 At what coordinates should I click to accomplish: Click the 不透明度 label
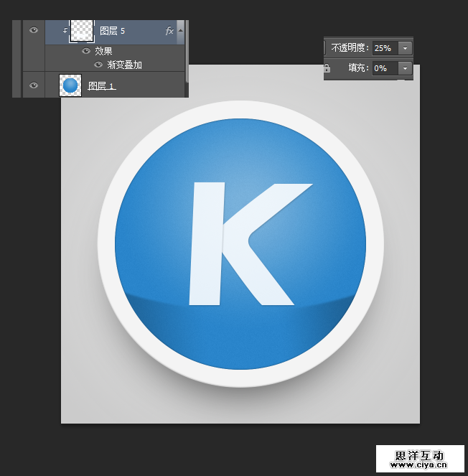tap(350, 48)
